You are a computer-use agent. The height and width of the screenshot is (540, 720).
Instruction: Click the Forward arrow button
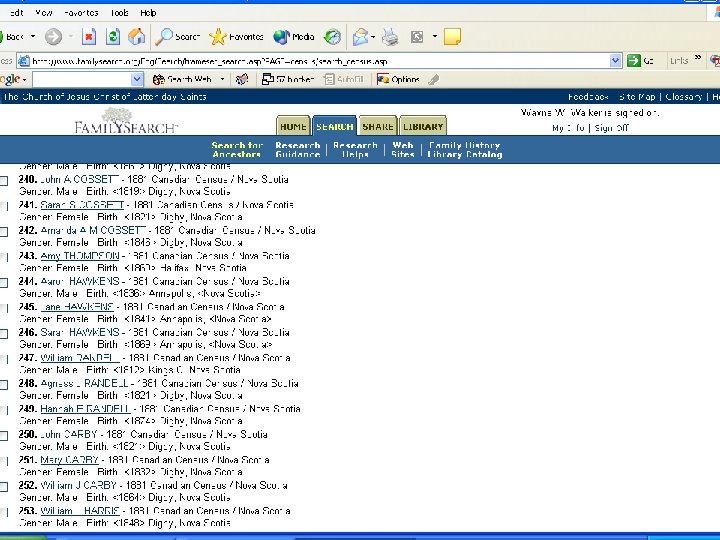53,37
